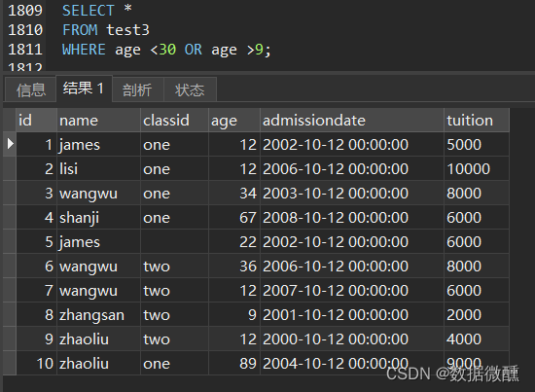This screenshot has height=392, width=535.
Task: Click tuition cell '5000'
Action: click(477, 144)
